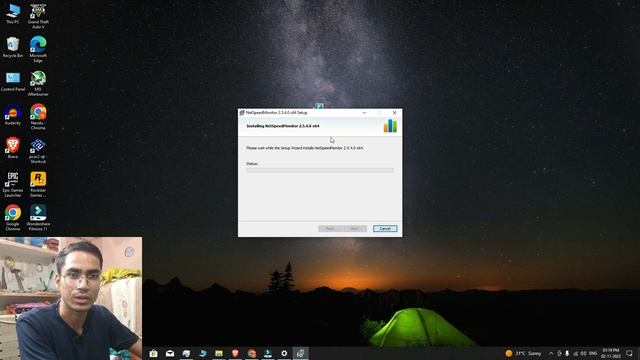Open Settings gear in the taskbar

click(x=284, y=353)
